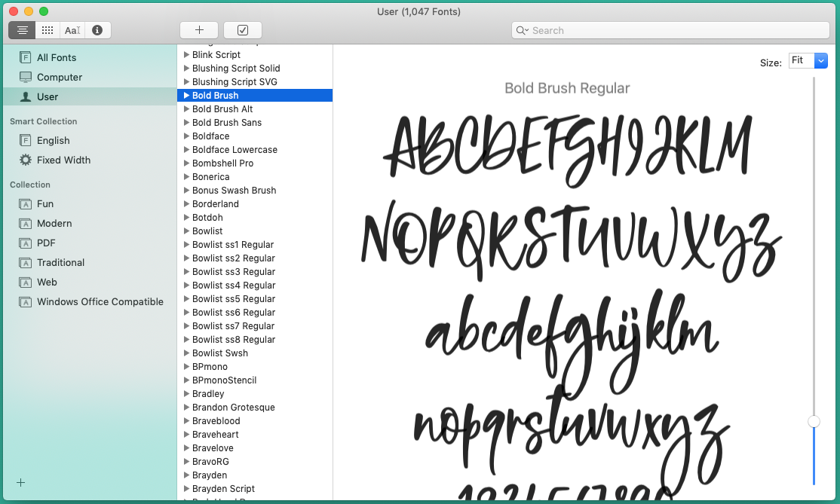
Task: Open the PDF collection
Action: (x=90, y=243)
